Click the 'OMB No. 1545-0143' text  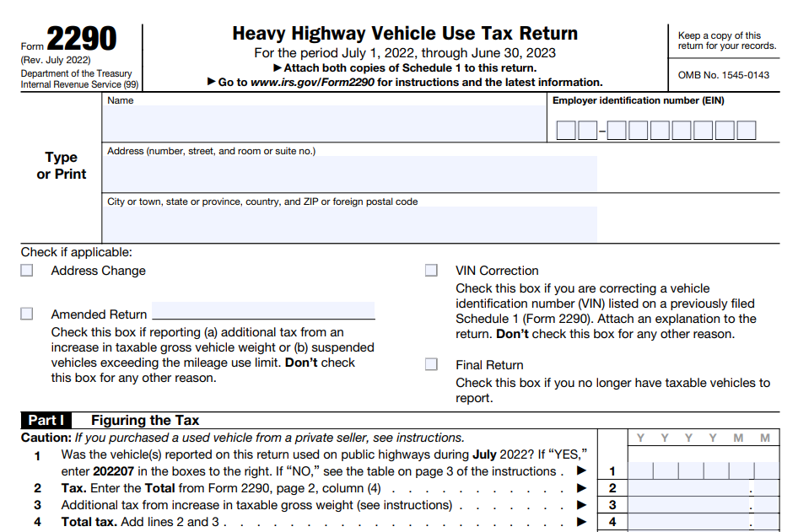724,75
